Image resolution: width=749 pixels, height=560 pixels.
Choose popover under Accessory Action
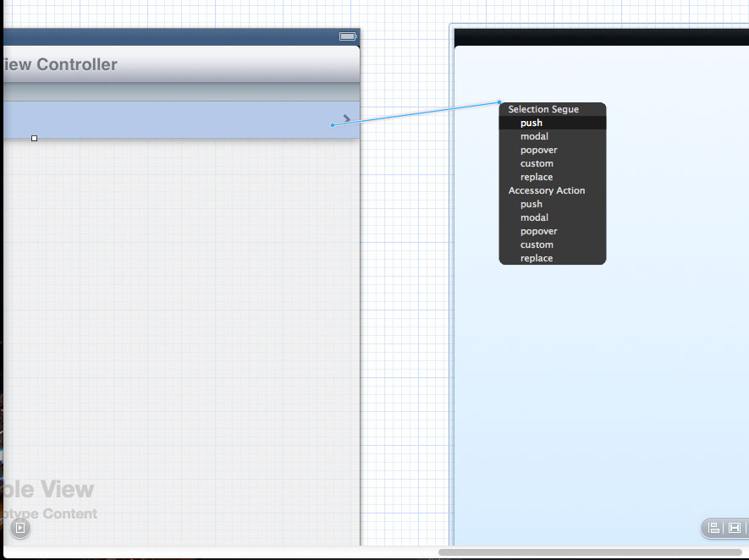coord(538,231)
